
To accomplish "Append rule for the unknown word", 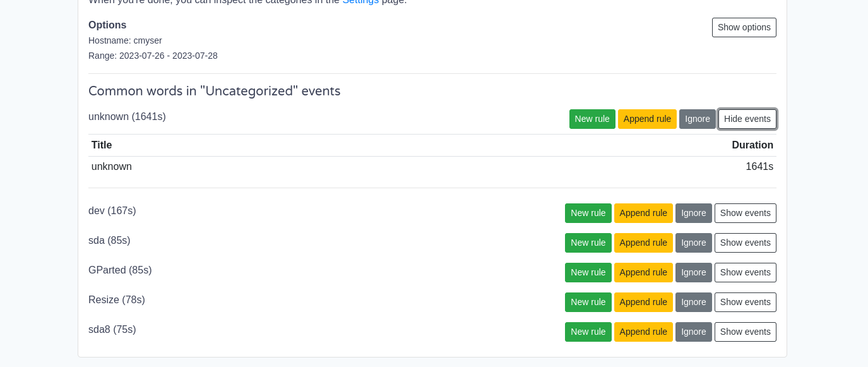I will (647, 119).
